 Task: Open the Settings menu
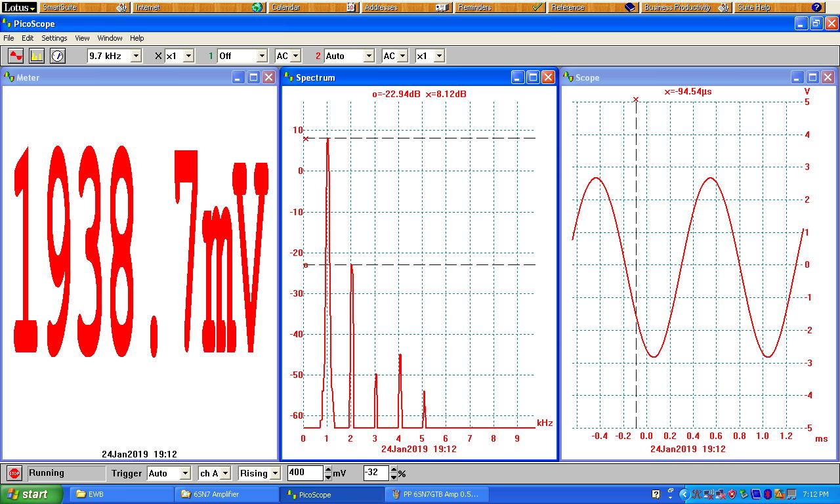pyautogui.click(x=54, y=38)
